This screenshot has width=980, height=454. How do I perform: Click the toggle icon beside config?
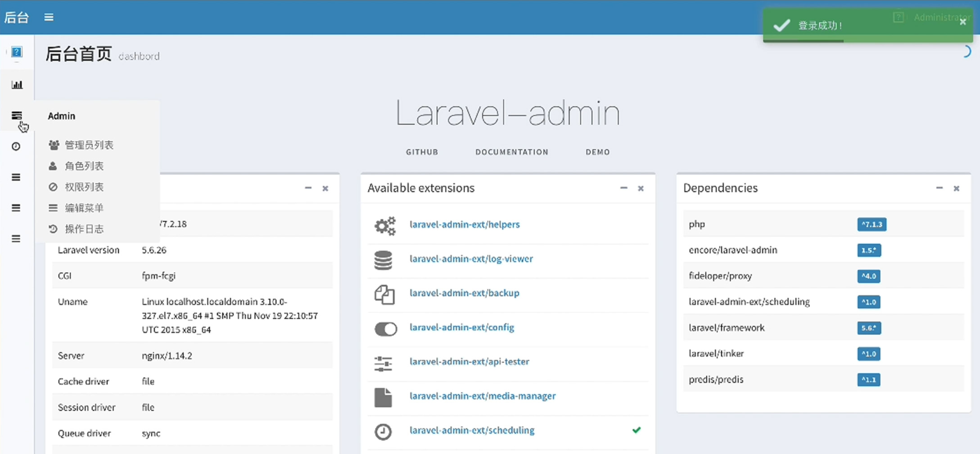point(386,329)
